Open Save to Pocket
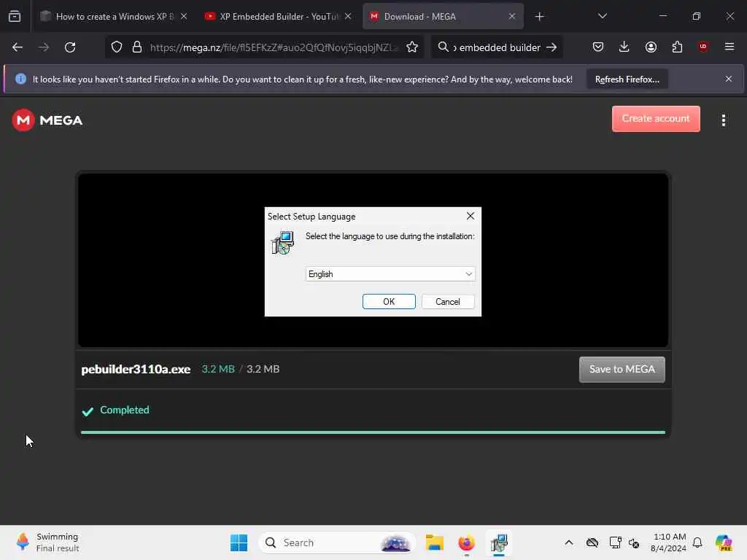 tap(598, 47)
